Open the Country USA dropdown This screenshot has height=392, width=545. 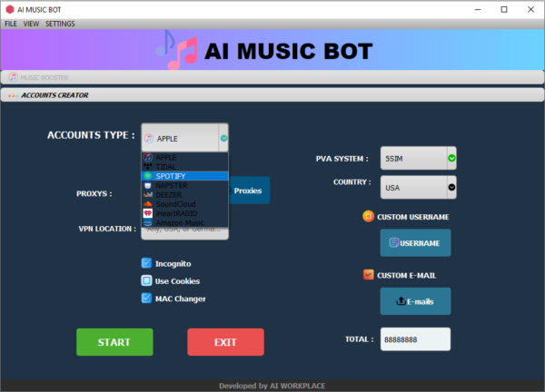(418, 188)
